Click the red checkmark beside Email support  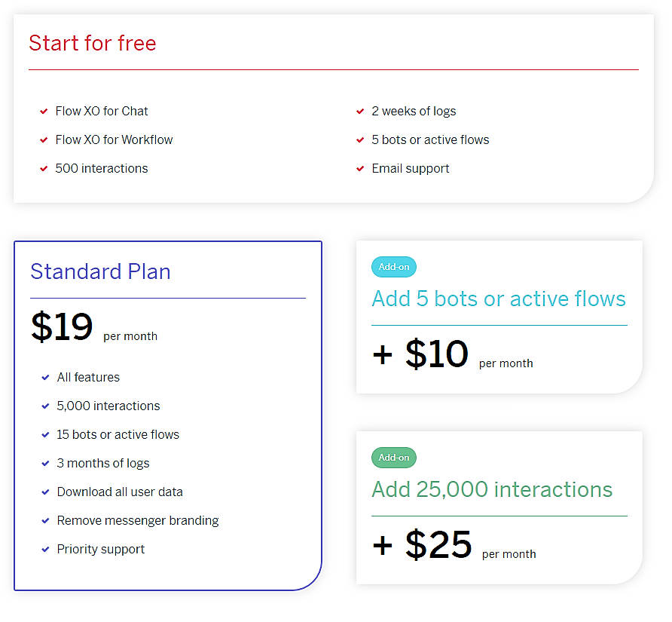tap(361, 169)
